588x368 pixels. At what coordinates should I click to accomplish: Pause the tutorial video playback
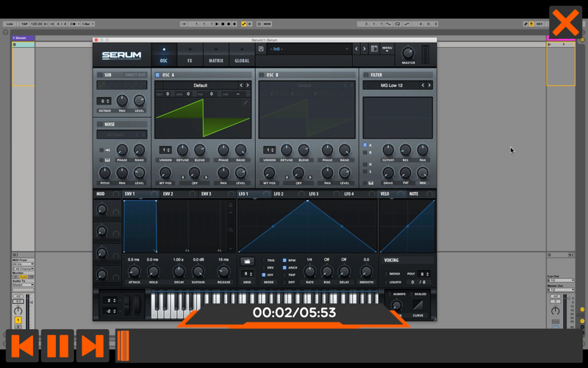(57, 345)
